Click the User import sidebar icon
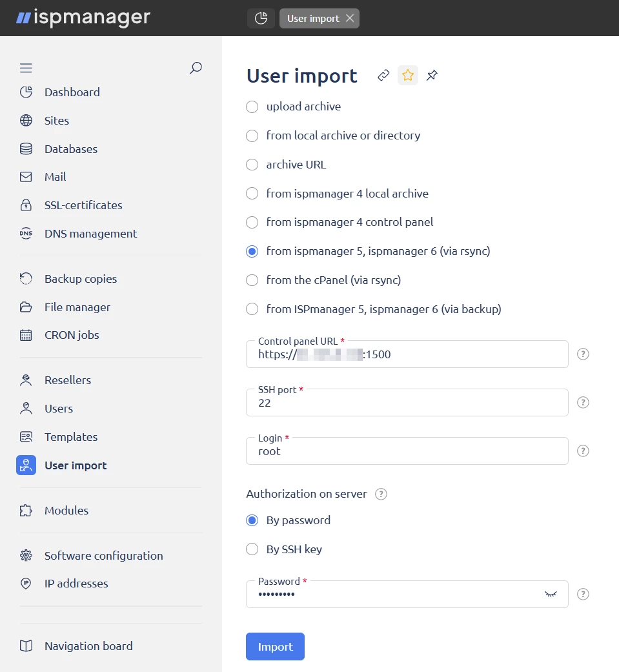The height and width of the screenshot is (672, 619). (x=26, y=465)
